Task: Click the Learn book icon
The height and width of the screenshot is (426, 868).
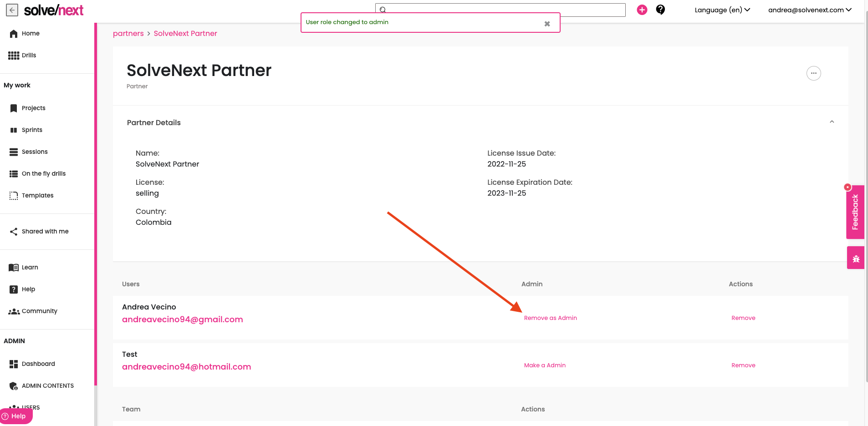Action: click(x=14, y=268)
